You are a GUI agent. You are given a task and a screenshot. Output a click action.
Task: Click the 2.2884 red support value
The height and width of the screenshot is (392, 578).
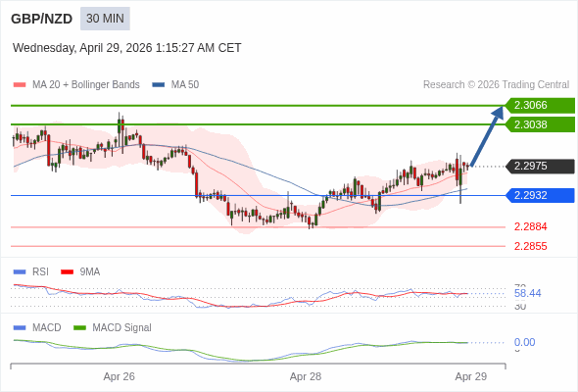[x=530, y=226]
